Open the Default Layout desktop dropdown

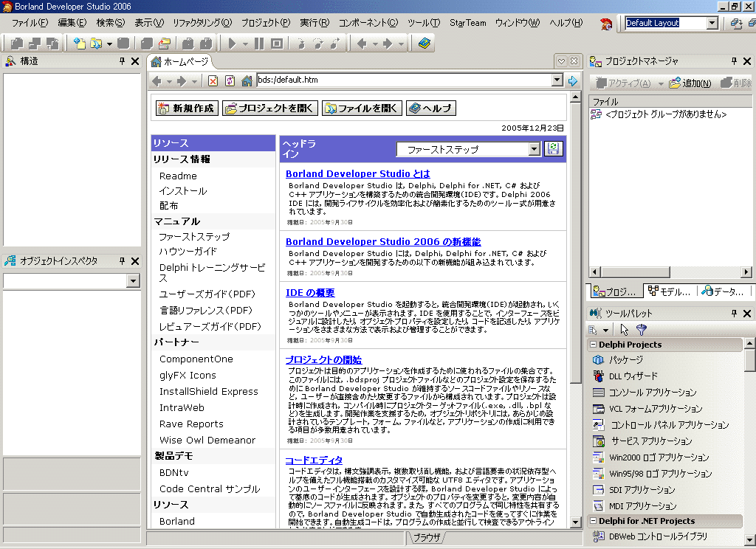tap(712, 23)
